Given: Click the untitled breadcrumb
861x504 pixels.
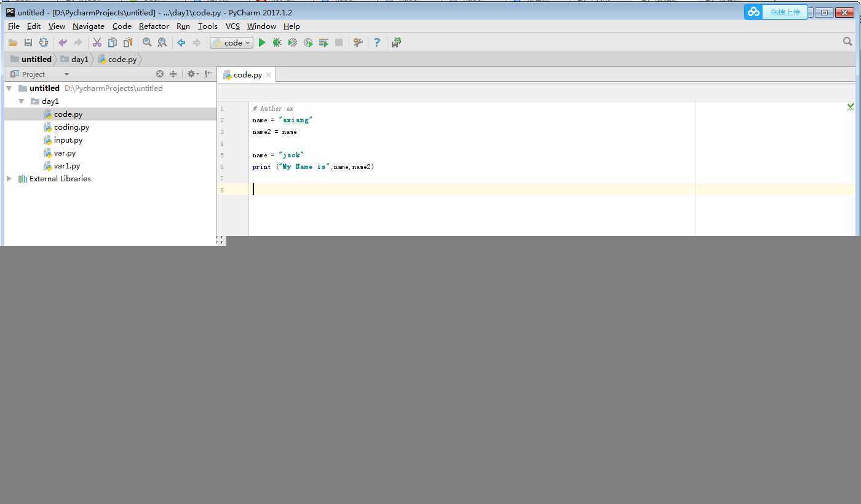Looking at the screenshot, I should [31, 60].
